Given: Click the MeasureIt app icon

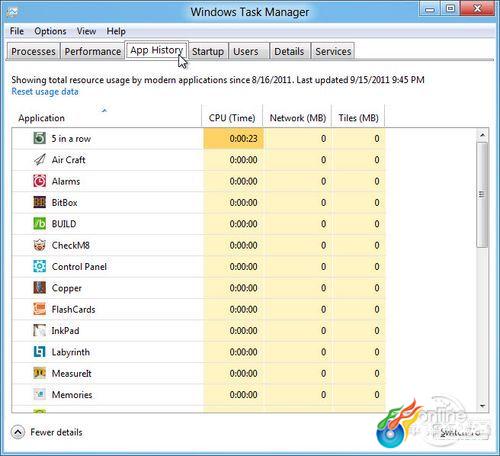Looking at the screenshot, I should 40,373.
